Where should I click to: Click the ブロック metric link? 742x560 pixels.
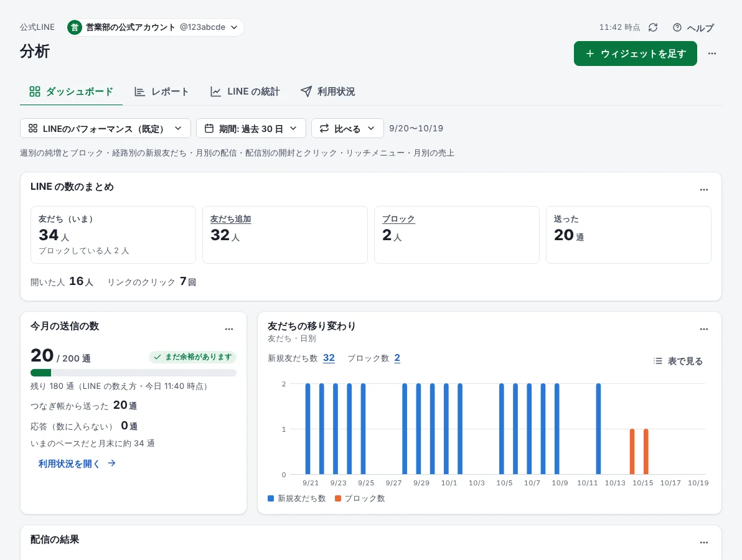tap(398, 219)
